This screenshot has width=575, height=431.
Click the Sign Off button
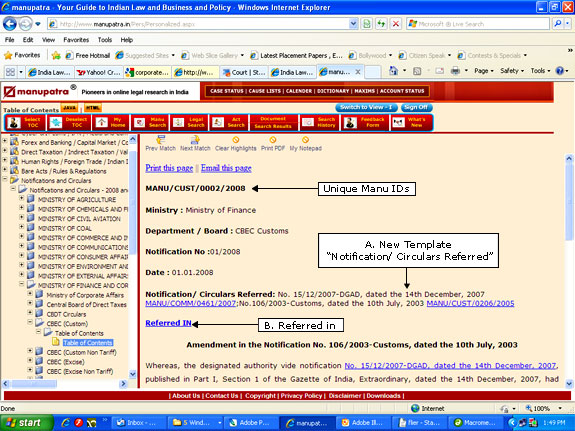click(x=416, y=107)
